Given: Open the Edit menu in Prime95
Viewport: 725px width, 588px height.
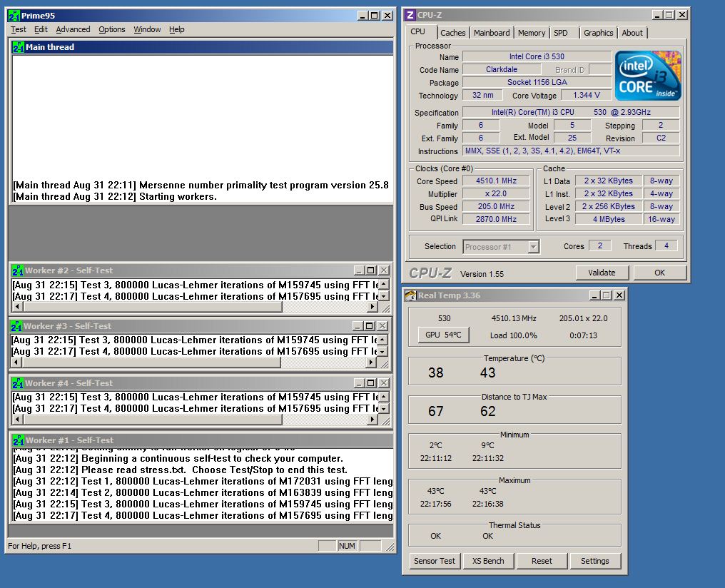Looking at the screenshot, I should (x=41, y=29).
